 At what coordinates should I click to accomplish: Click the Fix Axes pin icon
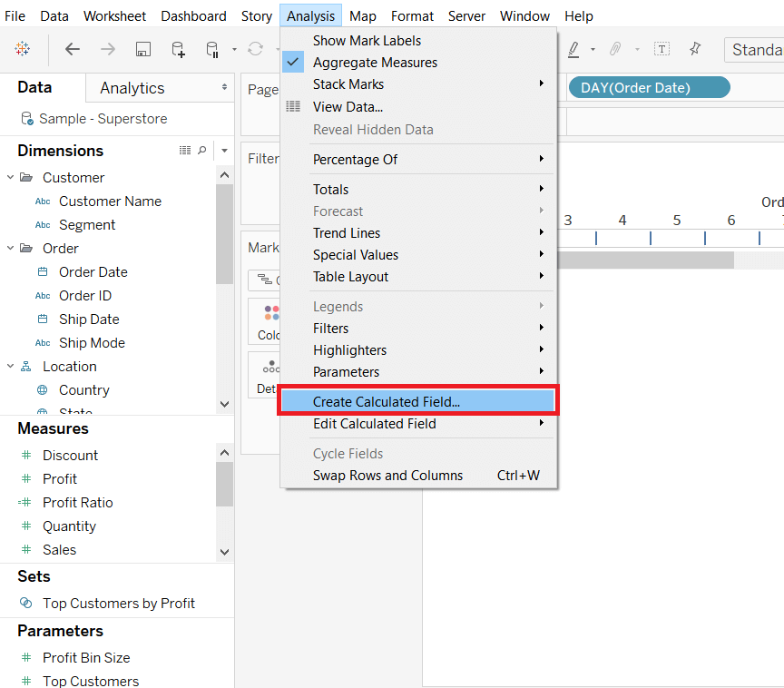point(695,49)
